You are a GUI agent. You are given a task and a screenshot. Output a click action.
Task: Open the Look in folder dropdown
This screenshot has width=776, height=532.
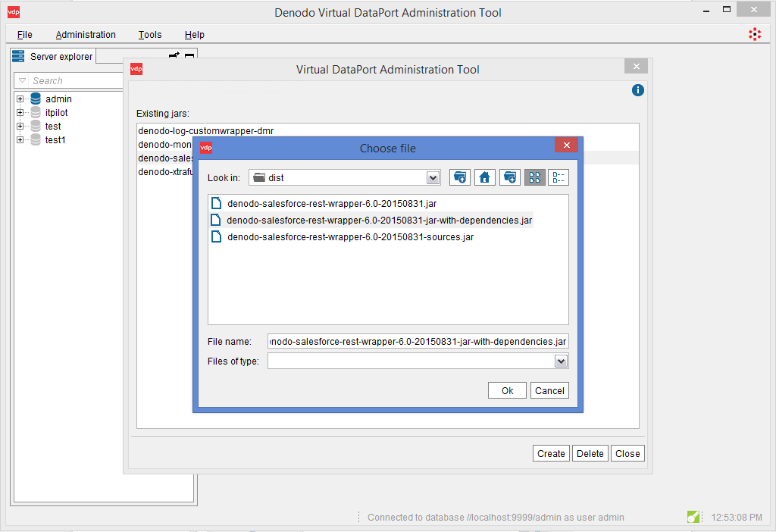tap(433, 178)
